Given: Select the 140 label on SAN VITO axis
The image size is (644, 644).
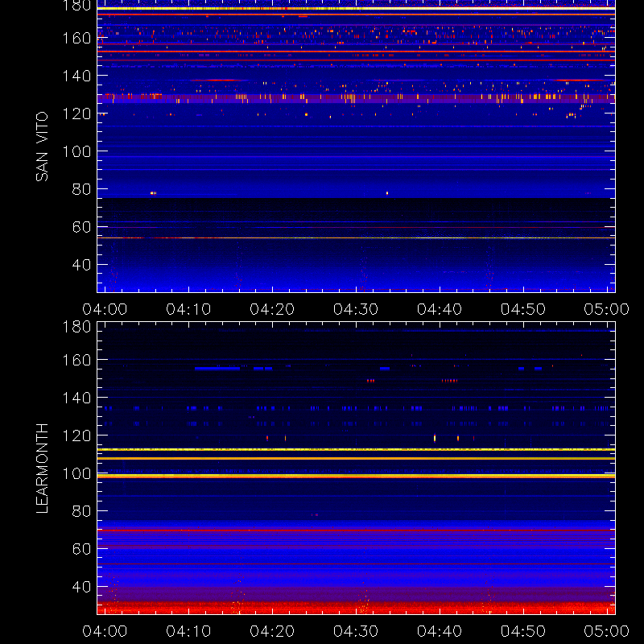Looking at the screenshot, I should coord(76,76).
